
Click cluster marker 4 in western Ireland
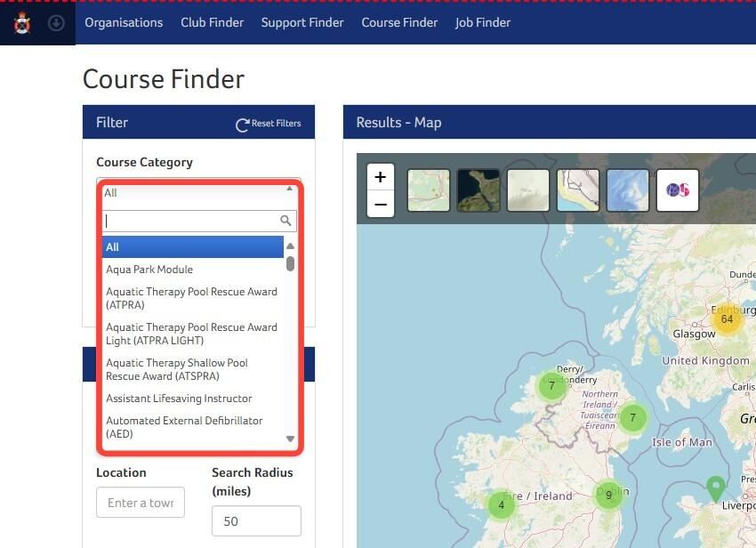click(502, 504)
